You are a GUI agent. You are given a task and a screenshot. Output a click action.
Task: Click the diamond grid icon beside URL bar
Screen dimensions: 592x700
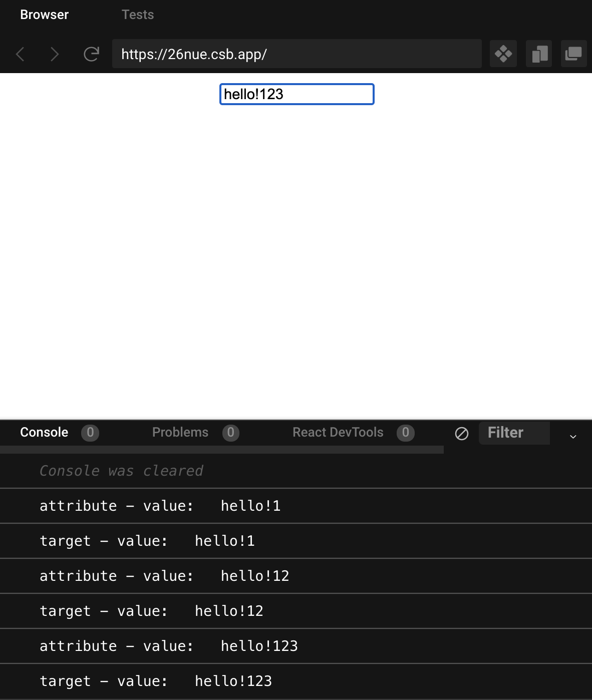[x=503, y=54]
